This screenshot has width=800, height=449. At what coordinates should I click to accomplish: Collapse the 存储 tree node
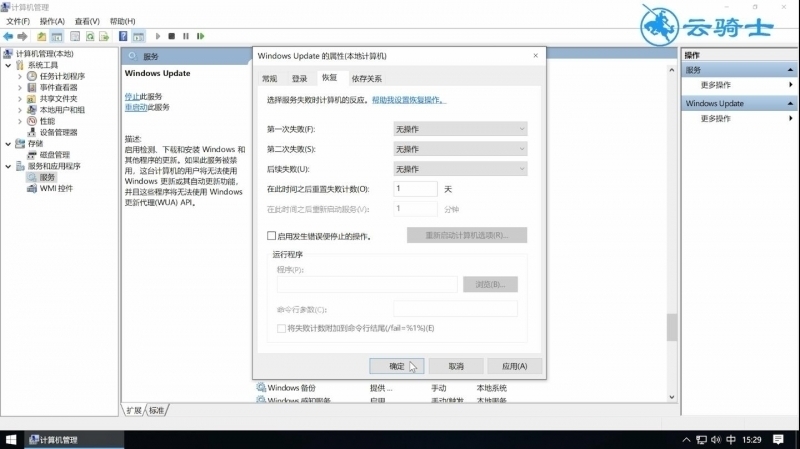pos(8,144)
